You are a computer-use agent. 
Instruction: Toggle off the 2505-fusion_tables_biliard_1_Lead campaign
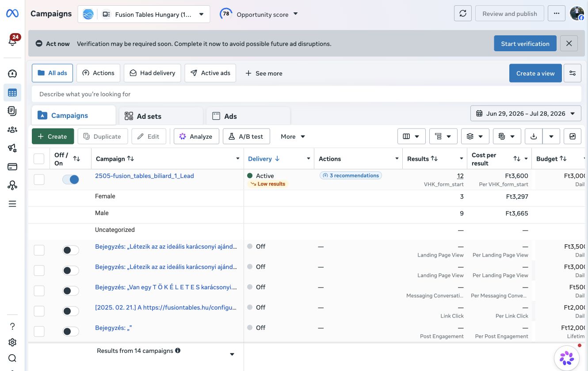point(71,179)
